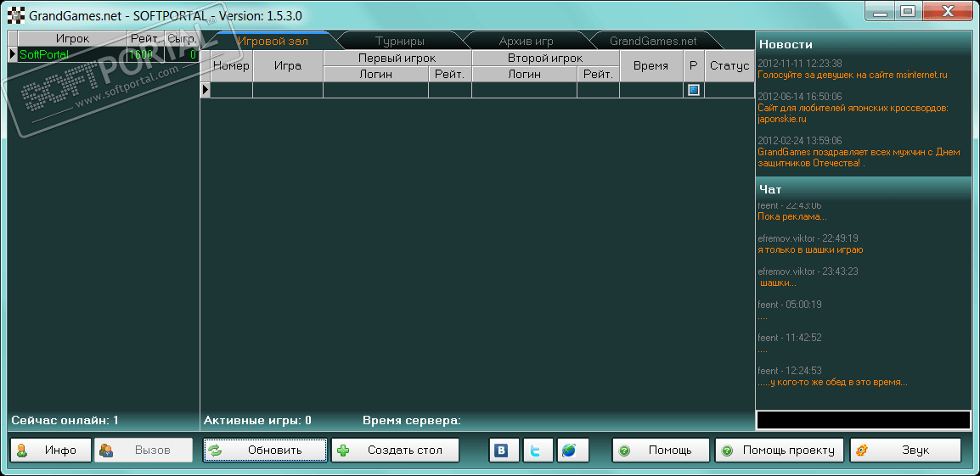The width and height of the screenshot is (980, 476).
Task: Select SoftPortal player row
Action: coord(104,54)
